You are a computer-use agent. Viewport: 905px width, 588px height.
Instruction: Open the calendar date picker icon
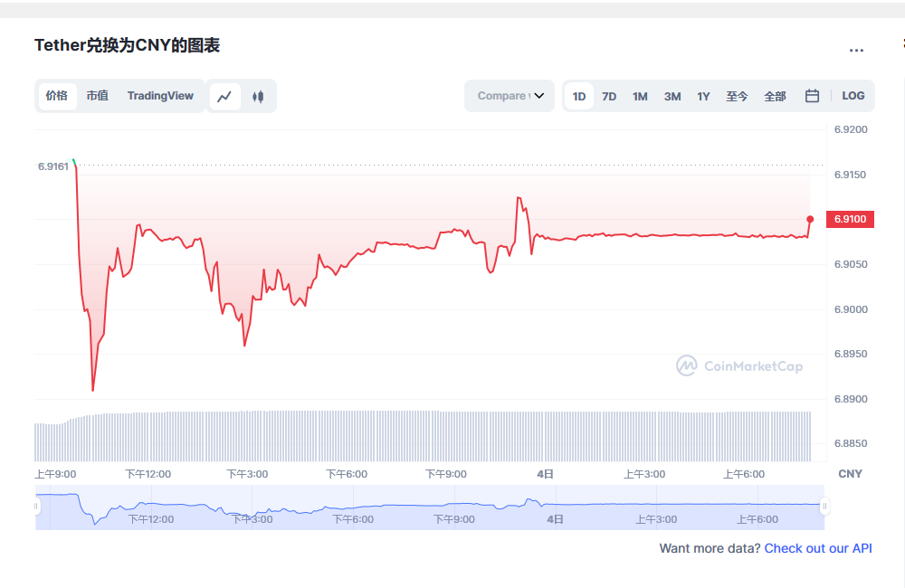[x=812, y=95]
